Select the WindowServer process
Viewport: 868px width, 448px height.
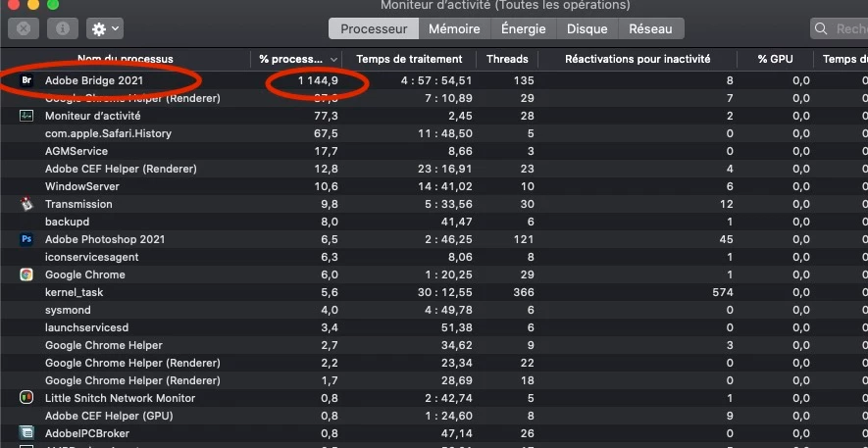(82, 186)
